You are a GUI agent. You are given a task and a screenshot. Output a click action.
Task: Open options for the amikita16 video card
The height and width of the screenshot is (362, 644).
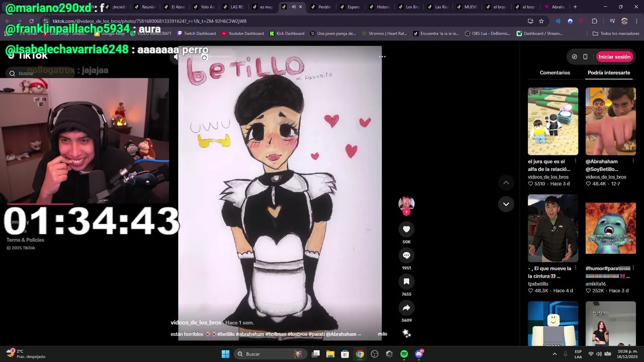point(633,268)
